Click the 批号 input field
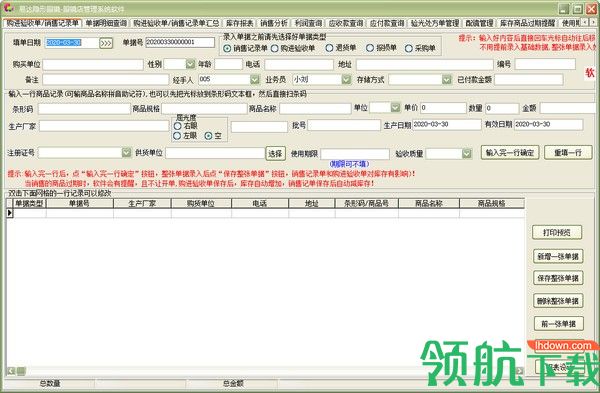600x393 pixels. (344, 125)
